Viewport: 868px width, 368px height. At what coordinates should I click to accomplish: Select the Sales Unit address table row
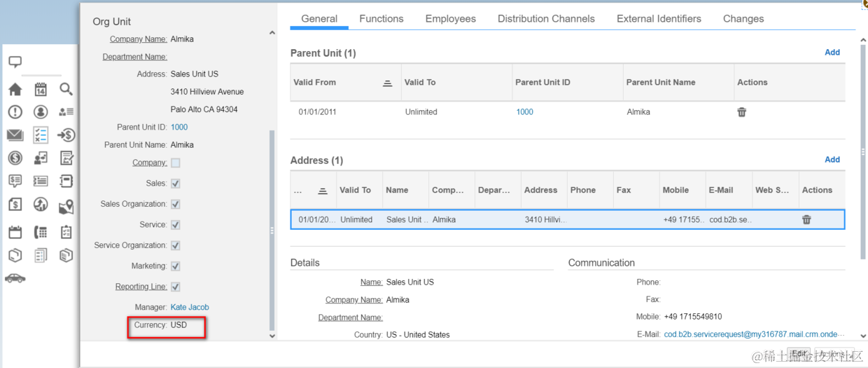tap(568, 219)
